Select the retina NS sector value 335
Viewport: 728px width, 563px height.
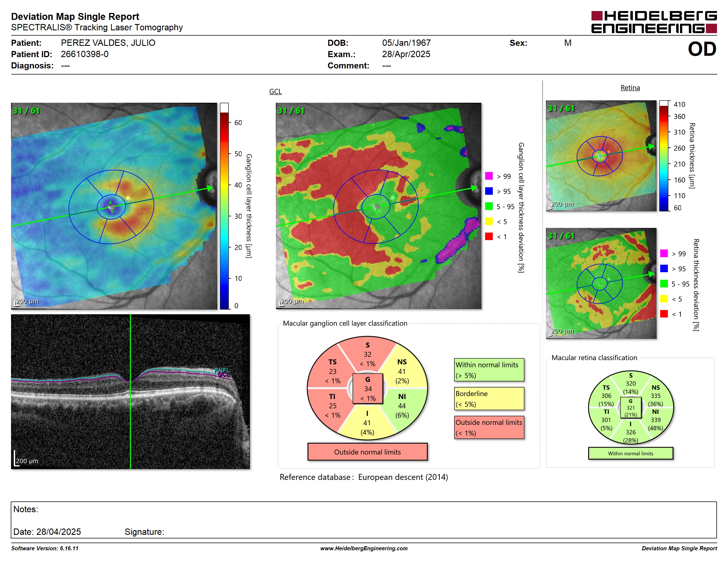coord(655,395)
